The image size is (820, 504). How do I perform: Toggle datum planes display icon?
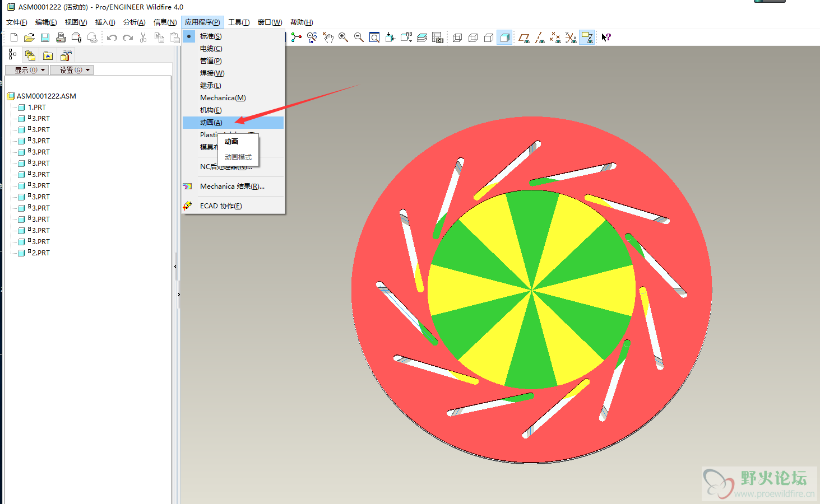pos(523,38)
